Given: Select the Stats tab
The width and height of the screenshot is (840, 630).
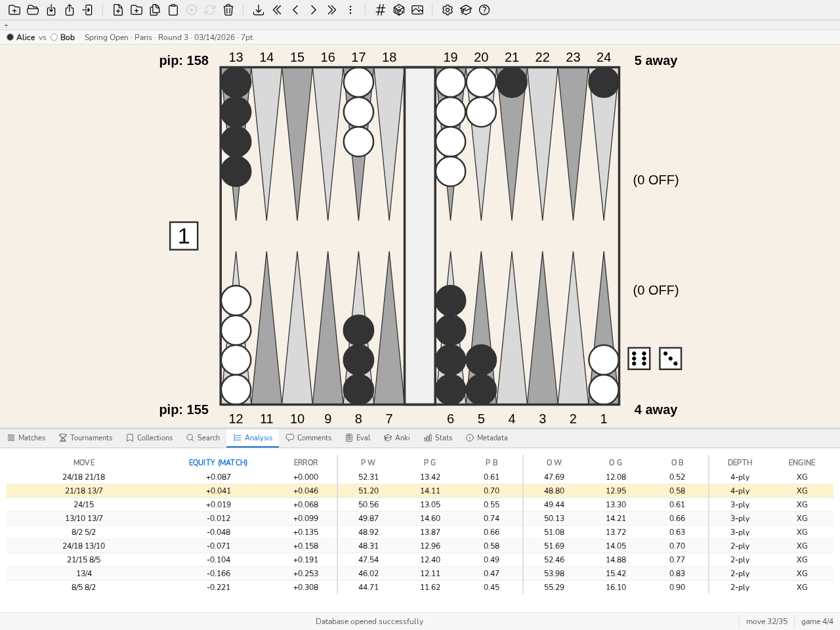Looking at the screenshot, I should [x=438, y=438].
